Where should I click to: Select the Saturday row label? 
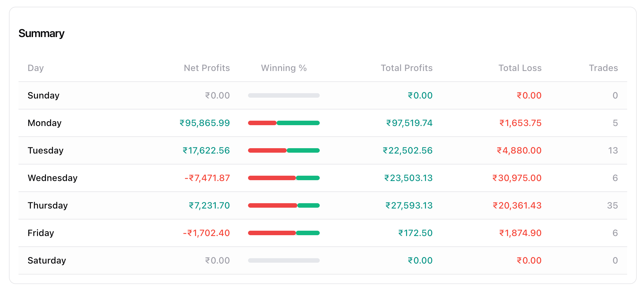click(x=47, y=260)
